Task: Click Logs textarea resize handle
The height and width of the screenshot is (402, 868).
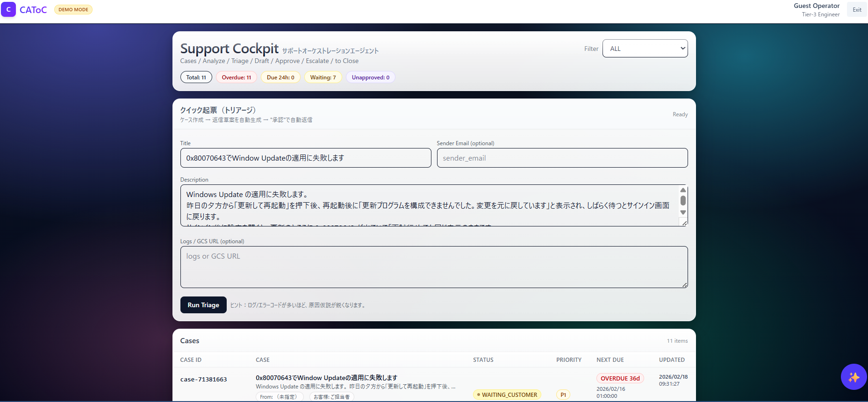Action: pos(684,285)
